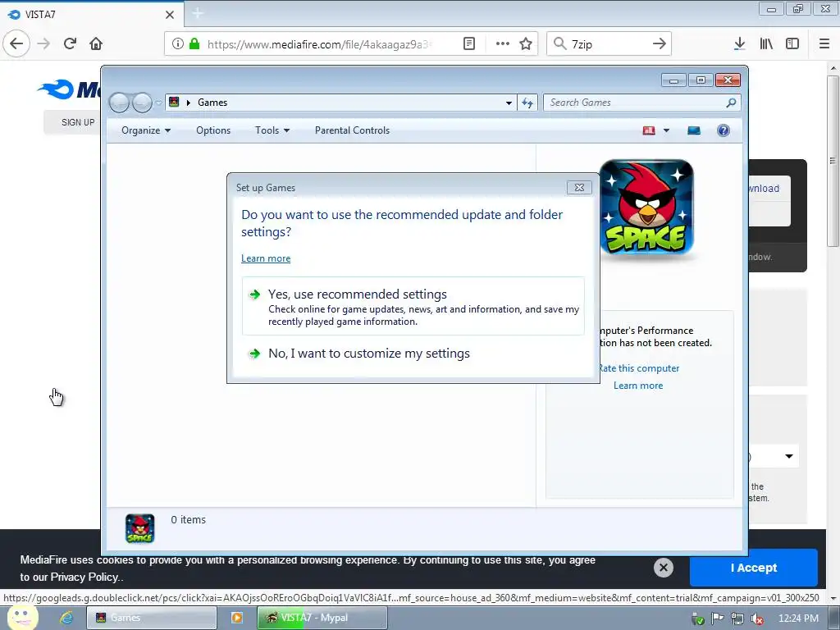Image resolution: width=840 pixels, height=630 pixels.
Task: Focus the Search Games input box
Action: [634, 103]
